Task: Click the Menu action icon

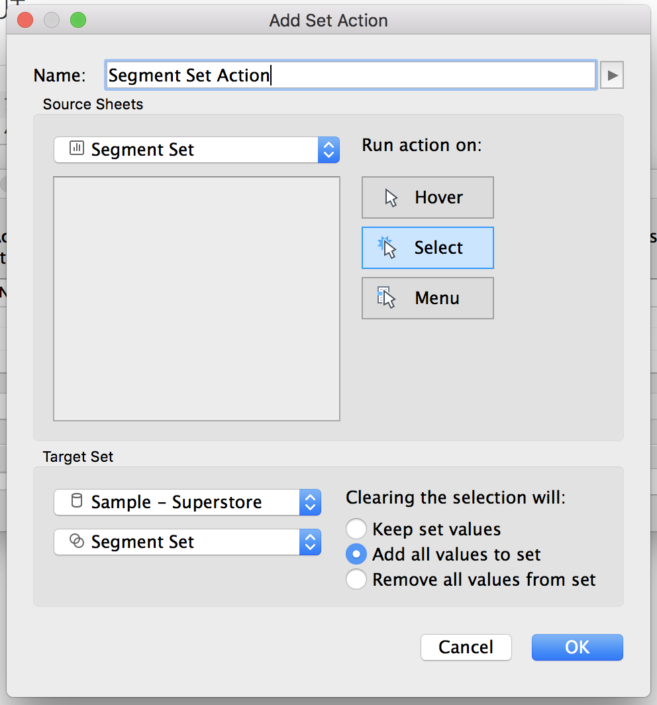Action: pos(388,298)
